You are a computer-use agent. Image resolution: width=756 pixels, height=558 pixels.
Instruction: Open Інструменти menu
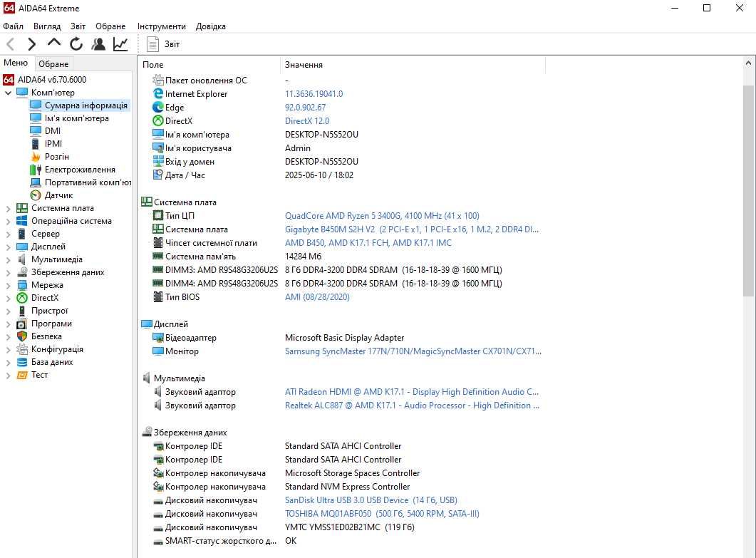(161, 26)
